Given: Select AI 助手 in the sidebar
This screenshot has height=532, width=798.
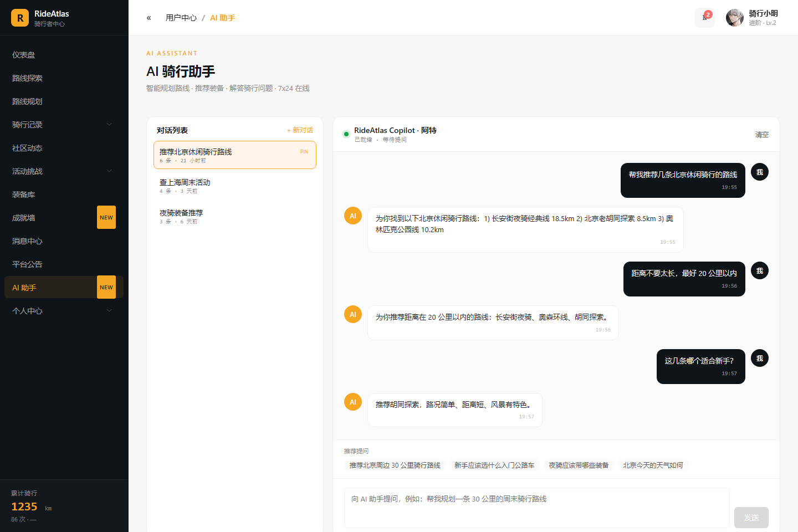Looking at the screenshot, I should 64,288.
